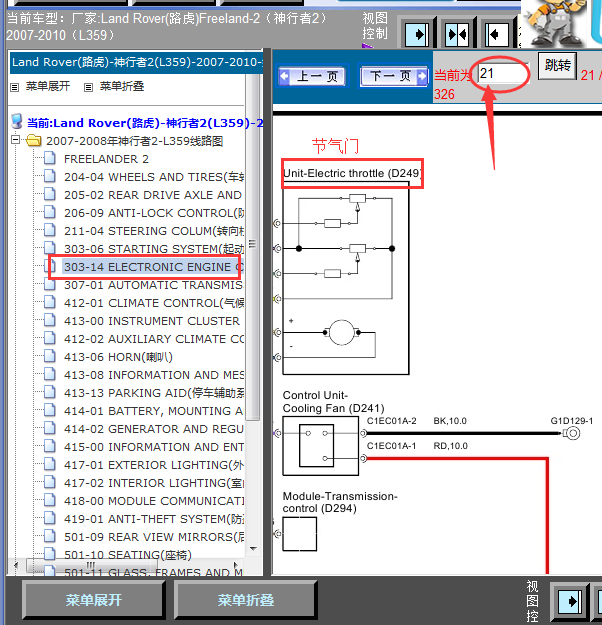Click the tree horizontal scrollbar left arrow
Image resolution: width=602 pixels, height=625 pixels.
coord(16,565)
